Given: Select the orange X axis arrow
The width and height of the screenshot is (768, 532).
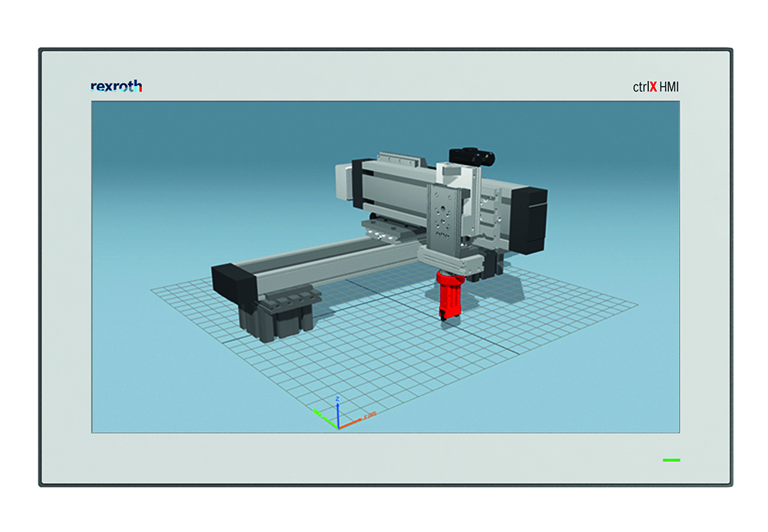Looking at the screenshot, I should pos(352,421).
